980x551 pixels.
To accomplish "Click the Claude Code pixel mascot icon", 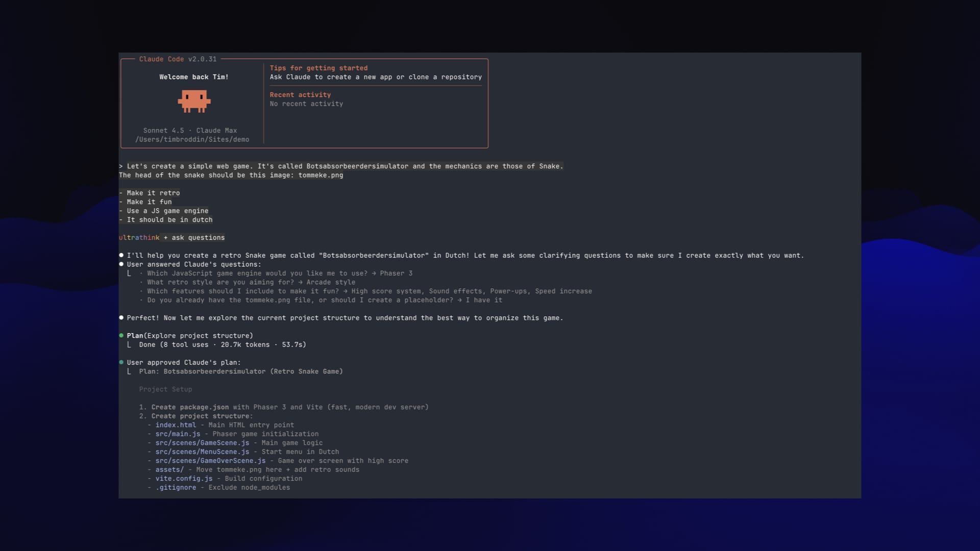I will click(194, 101).
